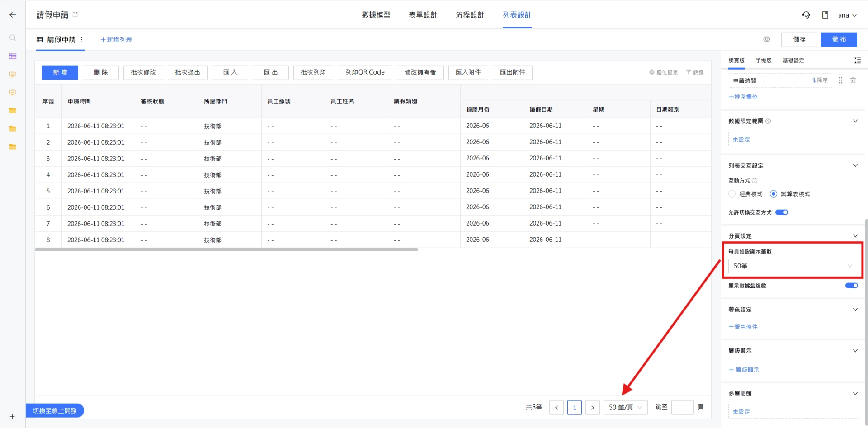
Task: Click the 匯出附件 button
Action: tap(513, 72)
